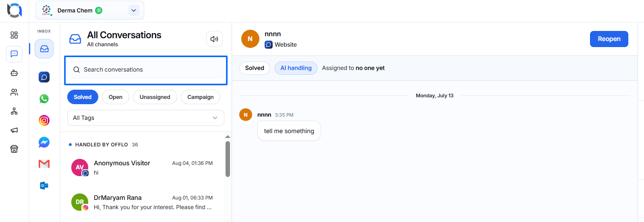
Task: Select the all-inbox tray channel icon
Action: [44, 49]
